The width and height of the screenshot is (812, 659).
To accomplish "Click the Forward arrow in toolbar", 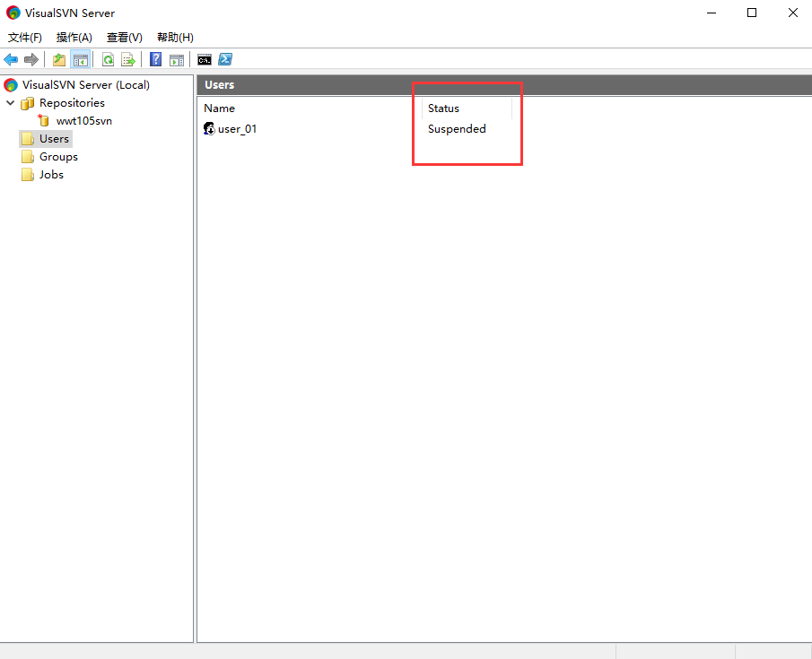I will point(31,60).
